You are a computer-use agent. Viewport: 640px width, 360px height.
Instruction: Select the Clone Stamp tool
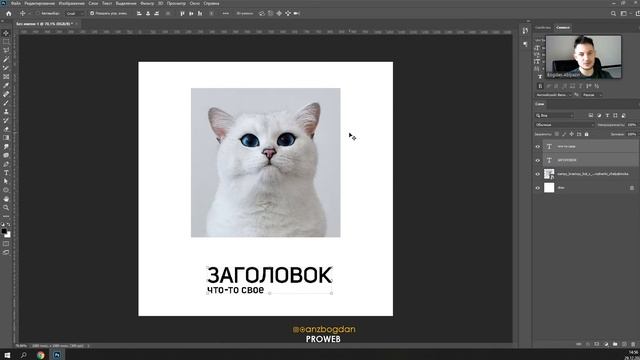tap(6, 111)
